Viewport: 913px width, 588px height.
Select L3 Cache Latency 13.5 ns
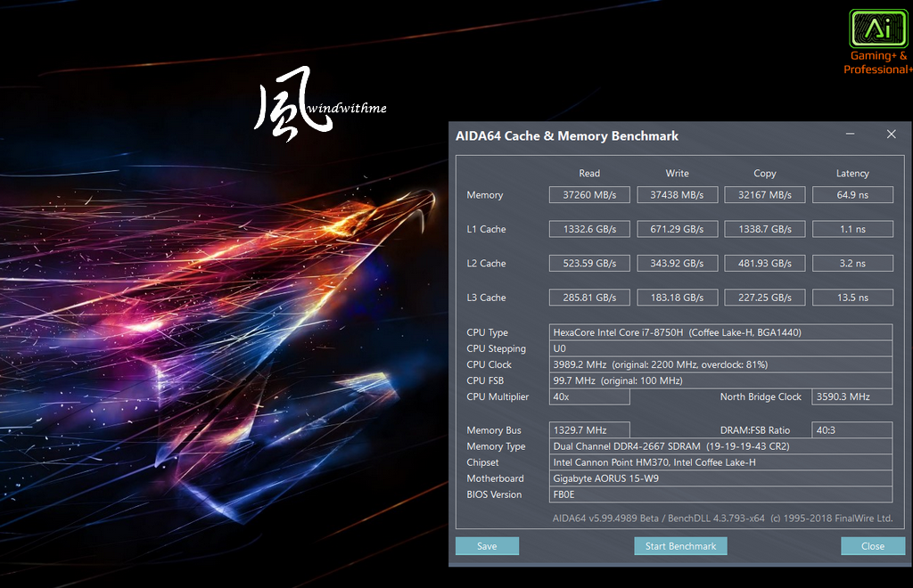pyautogui.click(x=852, y=298)
